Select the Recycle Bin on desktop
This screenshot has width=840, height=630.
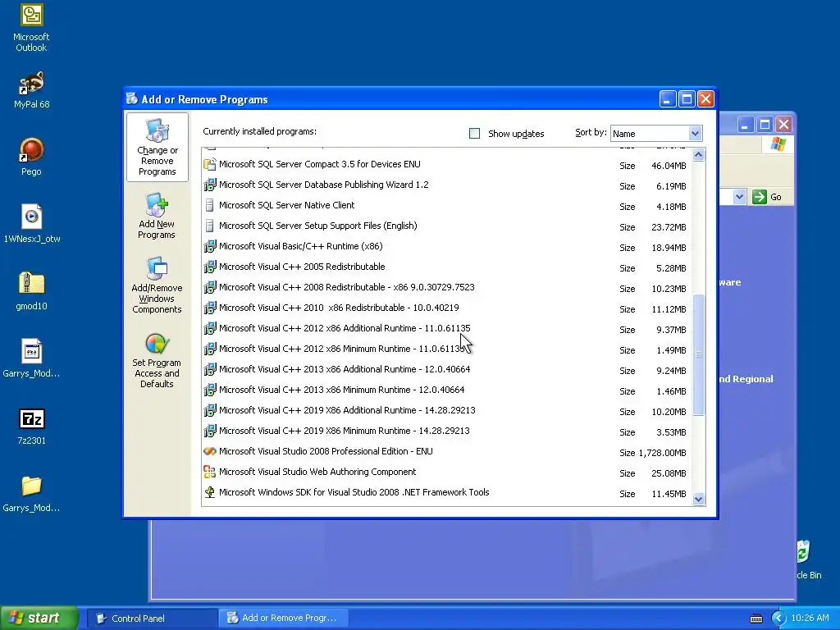(x=806, y=559)
